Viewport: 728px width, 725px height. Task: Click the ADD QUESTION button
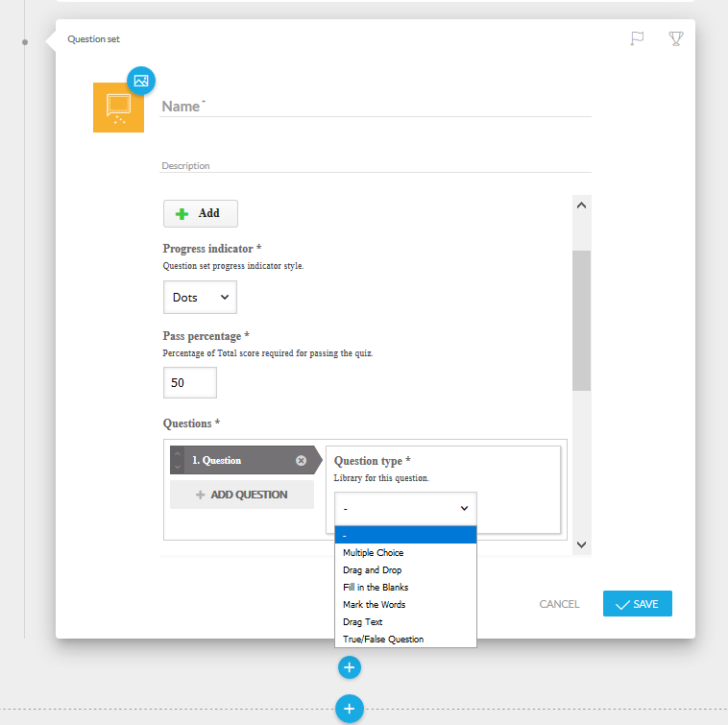[x=242, y=495]
